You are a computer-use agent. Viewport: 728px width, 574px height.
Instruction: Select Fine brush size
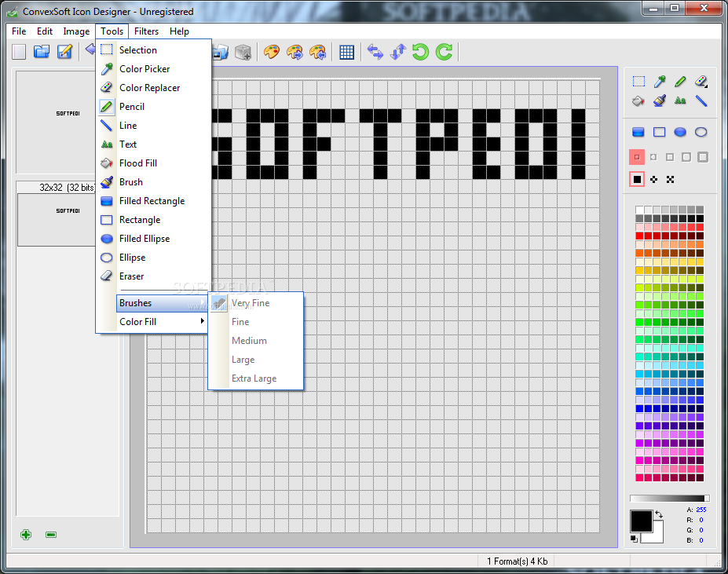(x=256, y=322)
